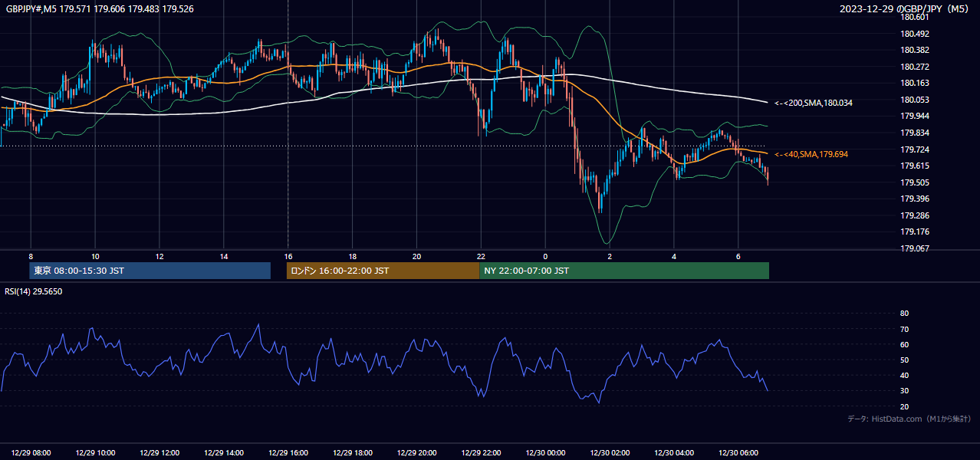The width and height of the screenshot is (980, 460).
Task: Click hour label 0 under price chart
Action: (x=545, y=256)
